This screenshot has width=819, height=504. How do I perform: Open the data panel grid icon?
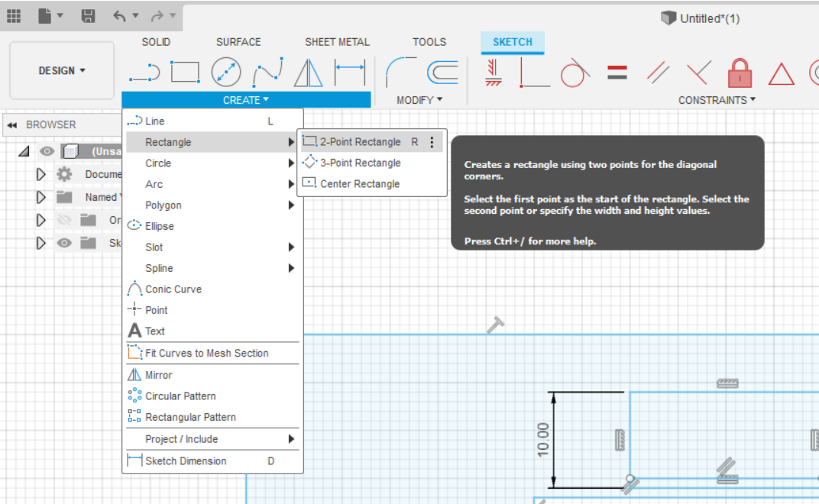click(x=14, y=16)
